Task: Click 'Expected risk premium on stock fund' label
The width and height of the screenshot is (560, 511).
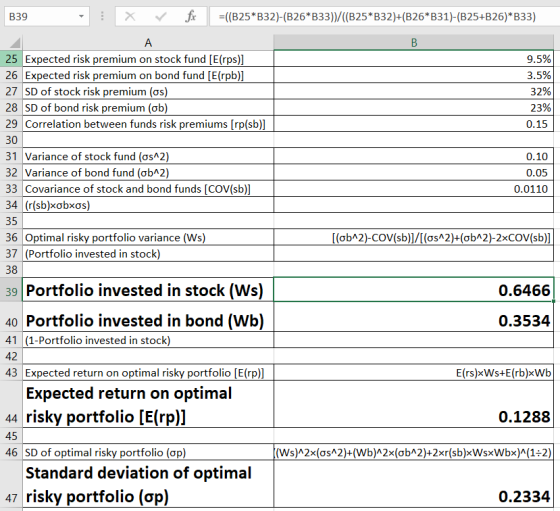Action: [x=134, y=59]
